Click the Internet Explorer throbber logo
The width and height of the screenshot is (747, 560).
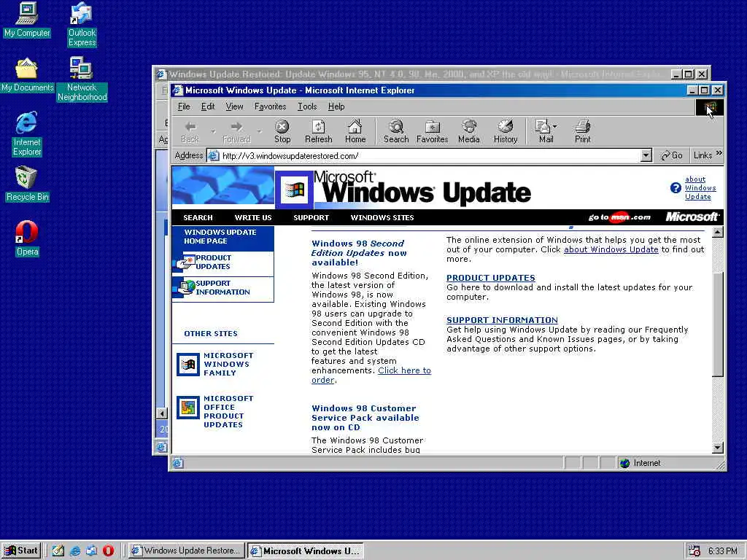point(710,108)
